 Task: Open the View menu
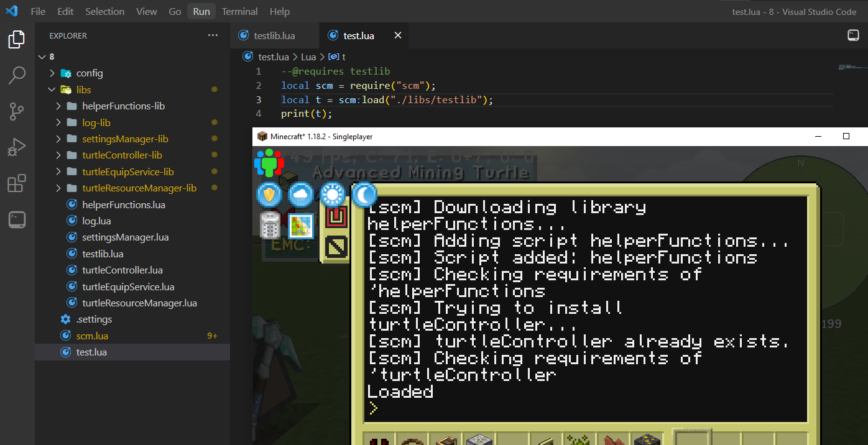(147, 11)
